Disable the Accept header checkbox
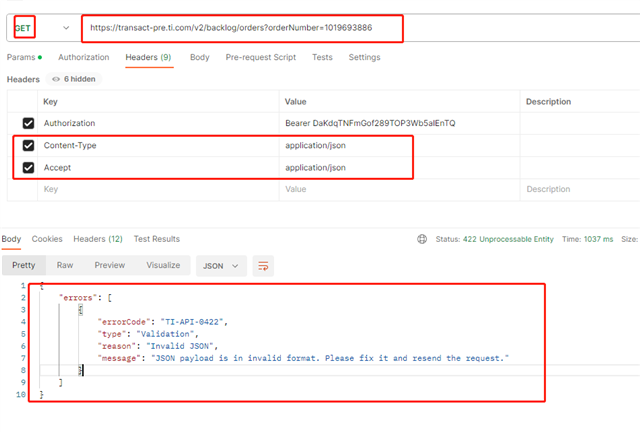This screenshot has width=640, height=432. pos(28,167)
